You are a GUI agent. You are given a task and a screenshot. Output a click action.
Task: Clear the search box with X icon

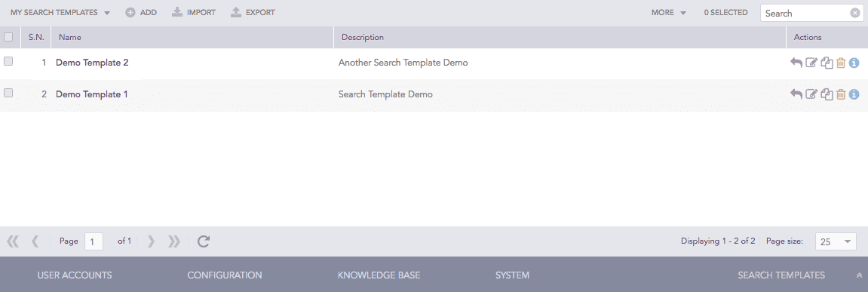point(854,13)
